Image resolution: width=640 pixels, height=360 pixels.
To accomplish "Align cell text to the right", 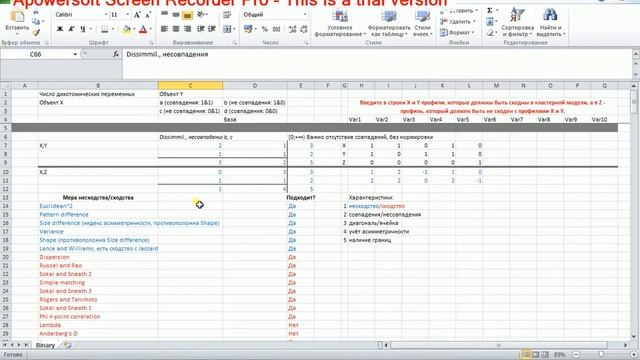I will [187, 29].
